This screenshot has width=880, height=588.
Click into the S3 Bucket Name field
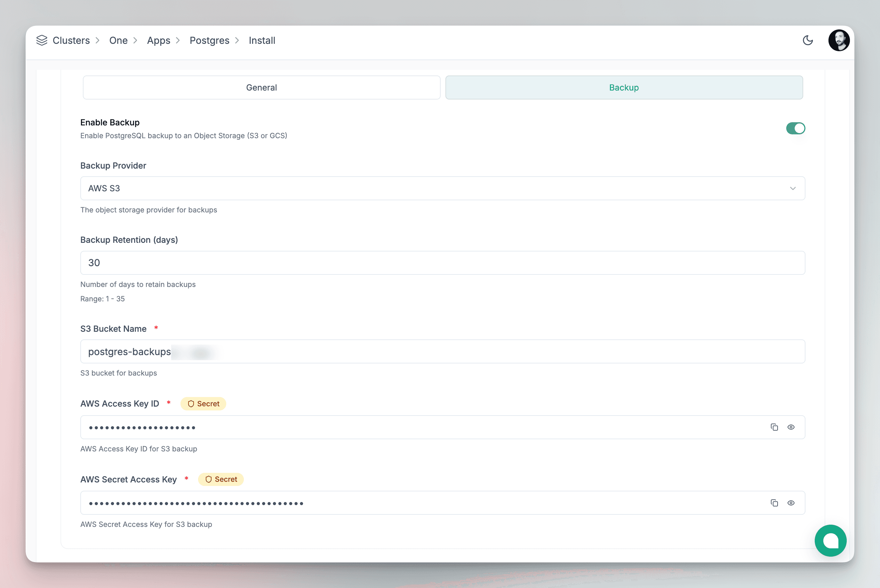[443, 351]
